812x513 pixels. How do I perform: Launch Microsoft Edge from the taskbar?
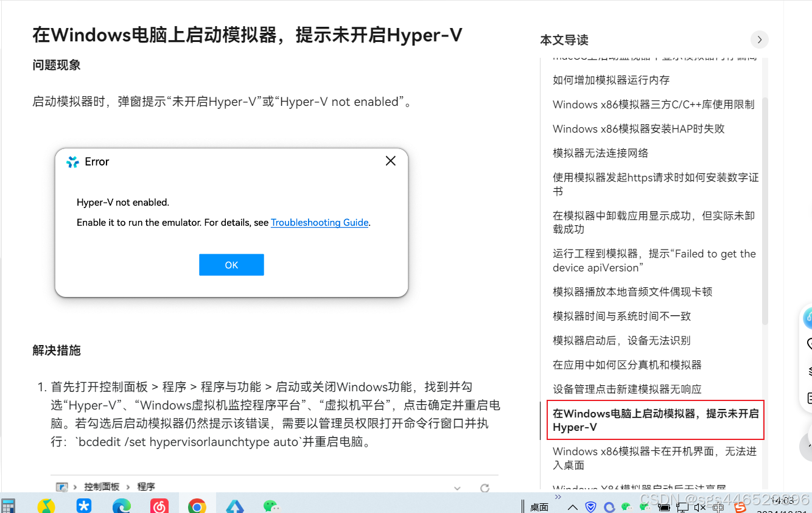122,506
